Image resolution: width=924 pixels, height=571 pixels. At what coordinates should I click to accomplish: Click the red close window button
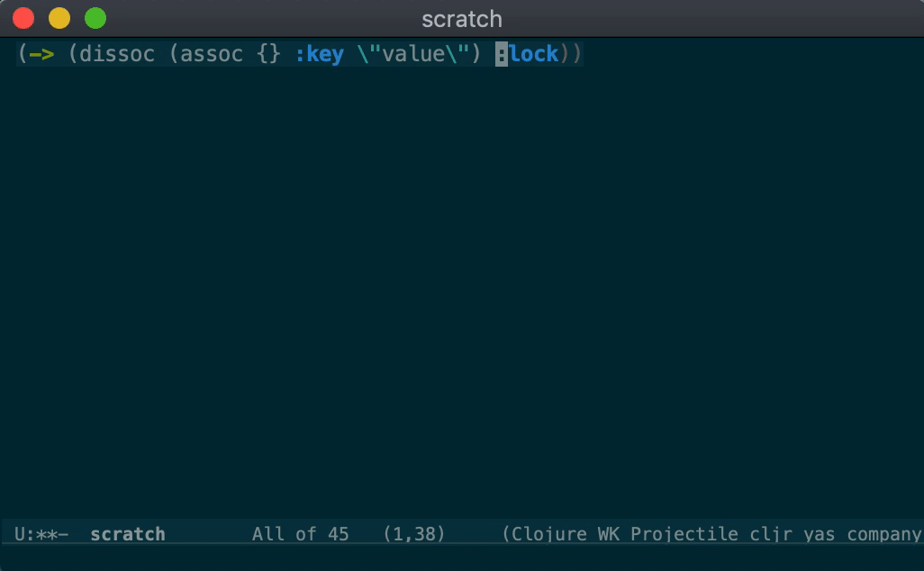[23, 18]
